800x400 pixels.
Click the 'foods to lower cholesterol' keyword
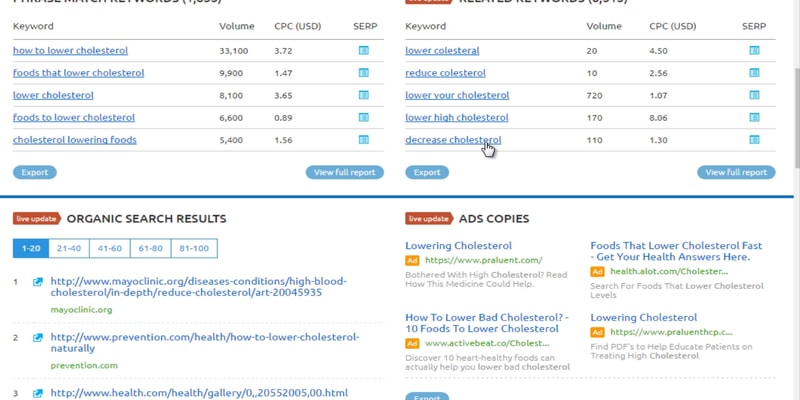(73, 118)
